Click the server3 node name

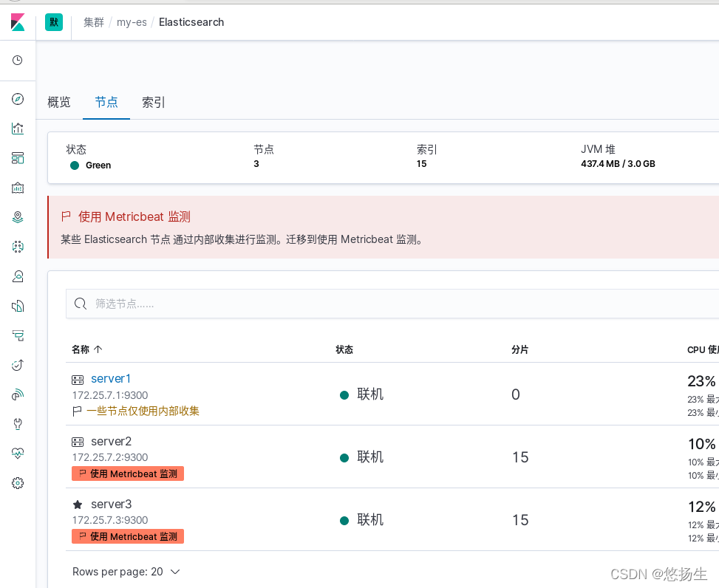pyautogui.click(x=112, y=504)
